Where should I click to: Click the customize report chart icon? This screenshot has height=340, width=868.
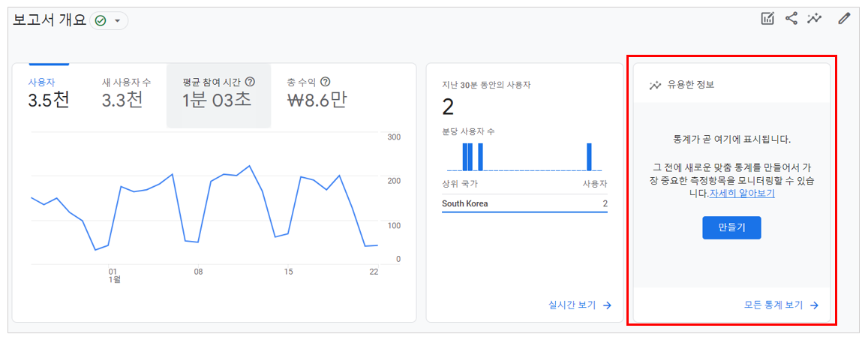pos(767,18)
